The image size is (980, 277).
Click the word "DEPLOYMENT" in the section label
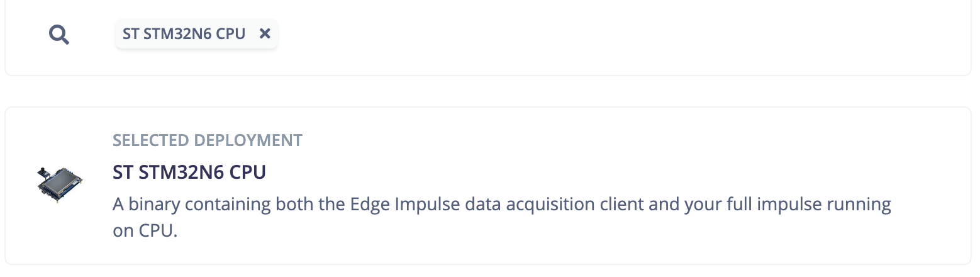point(248,140)
